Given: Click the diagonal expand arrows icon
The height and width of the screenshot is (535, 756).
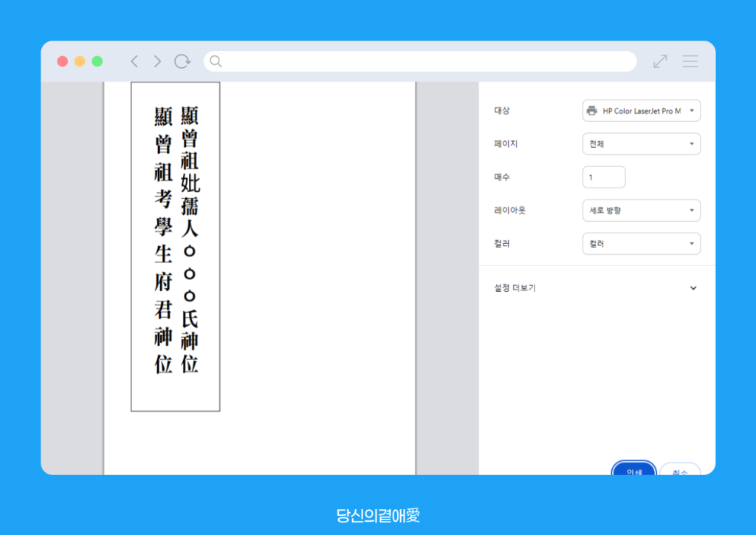Looking at the screenshot, I should 660,61.
